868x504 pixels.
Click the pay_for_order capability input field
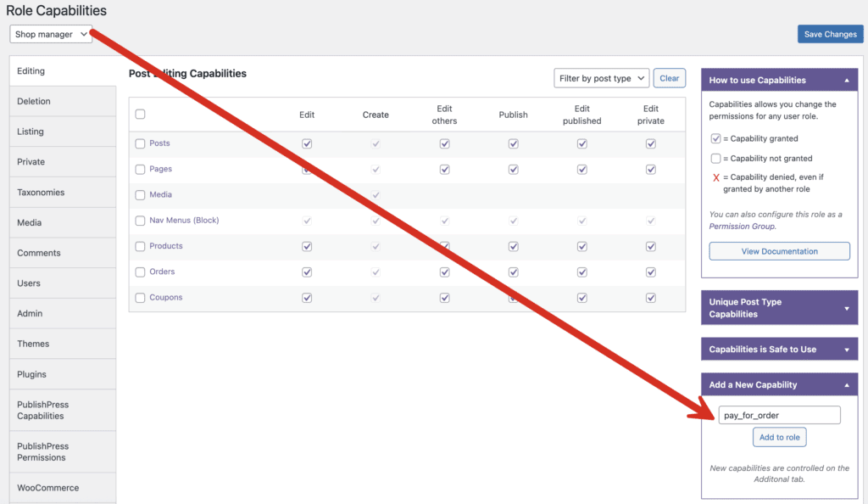[x=778, y=414]
